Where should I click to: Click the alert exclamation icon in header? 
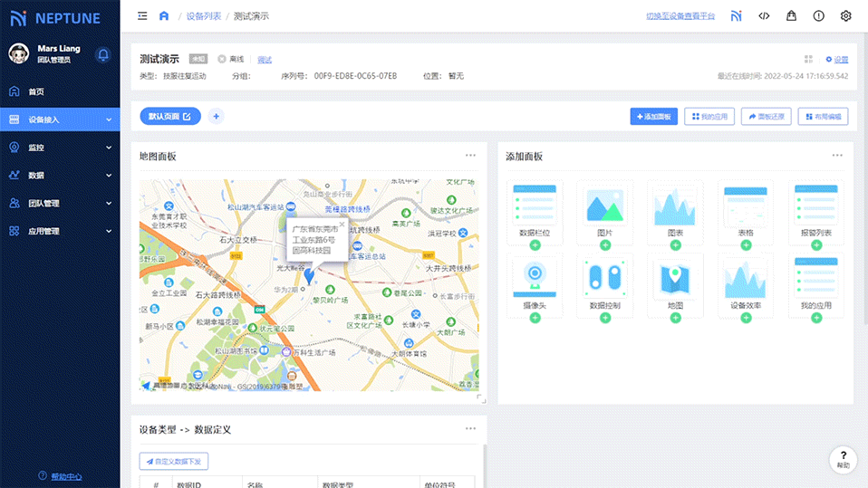[x=818, y=16]
